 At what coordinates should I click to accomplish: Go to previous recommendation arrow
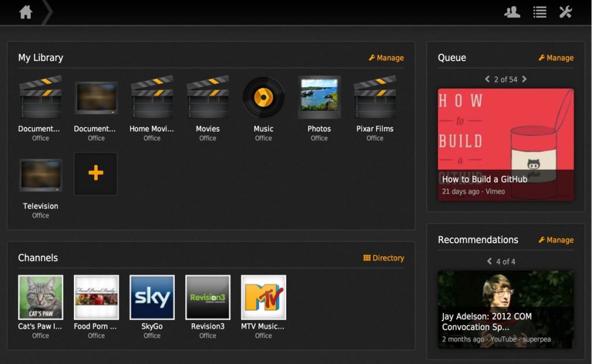[x=489, y=261]
